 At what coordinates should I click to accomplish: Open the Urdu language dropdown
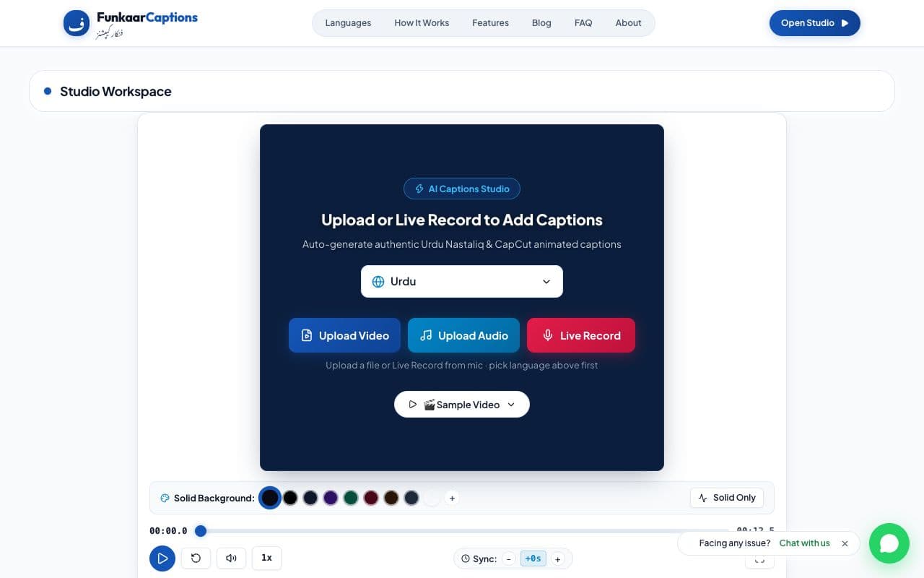tap(462, 281)
